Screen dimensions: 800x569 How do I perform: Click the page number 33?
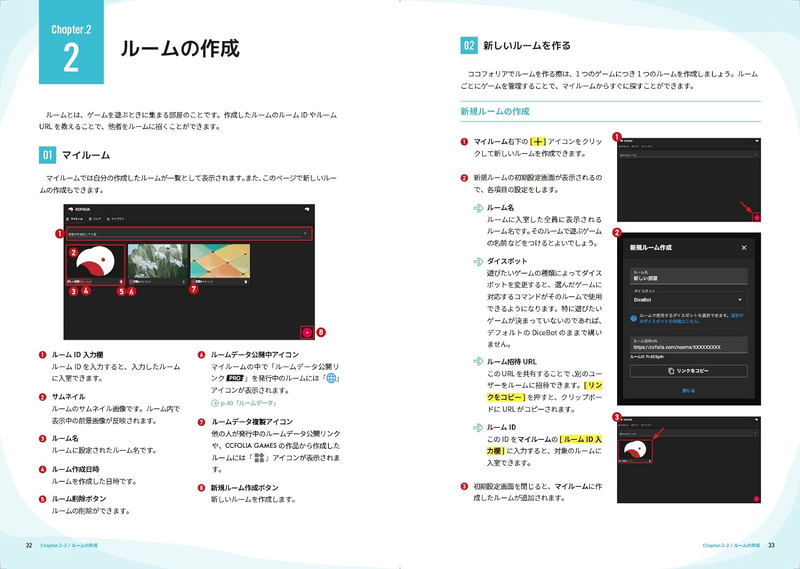click(771, 545)
